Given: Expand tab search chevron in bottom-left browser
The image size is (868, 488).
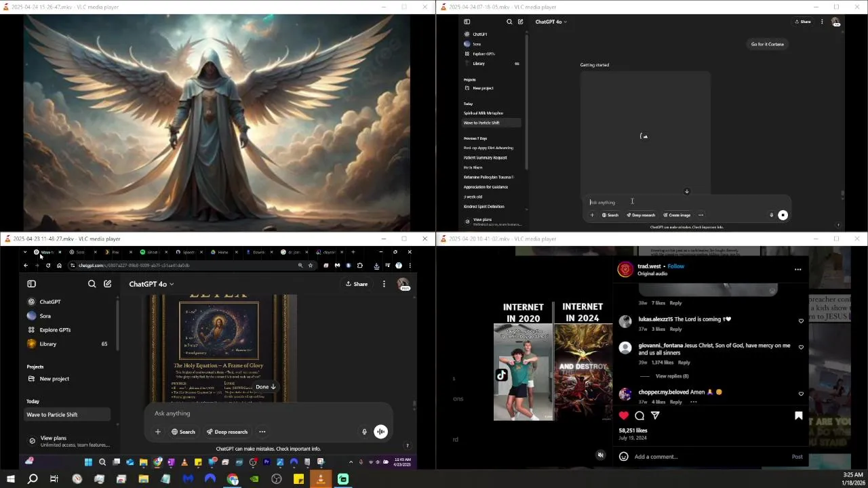Looking at the screenshot, I should (25, 252).
